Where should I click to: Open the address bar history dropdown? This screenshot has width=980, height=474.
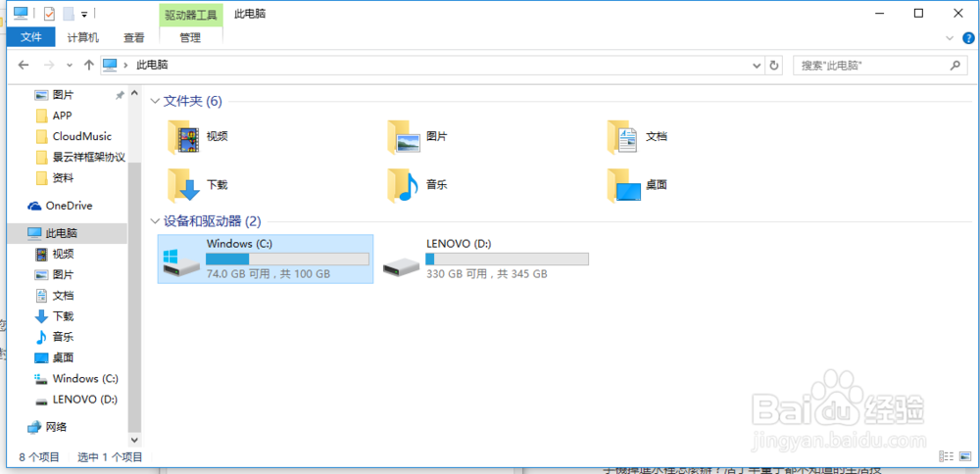[x=757, y=65]
